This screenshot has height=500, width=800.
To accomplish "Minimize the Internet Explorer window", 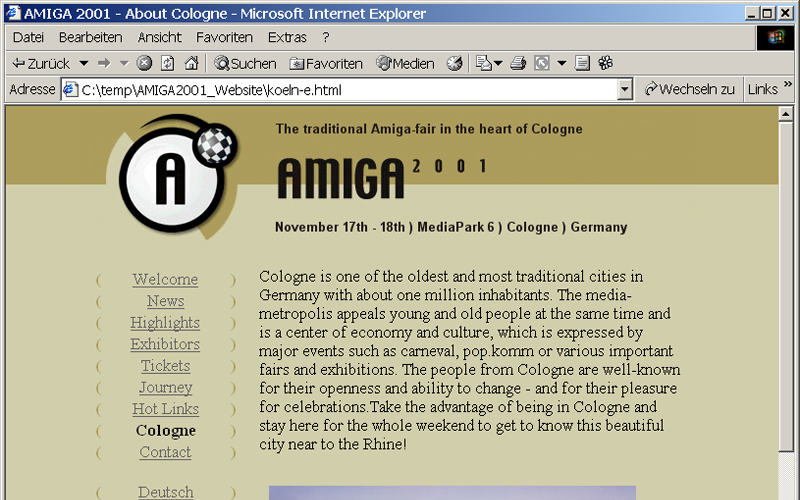I will click(x=752, y=13).
